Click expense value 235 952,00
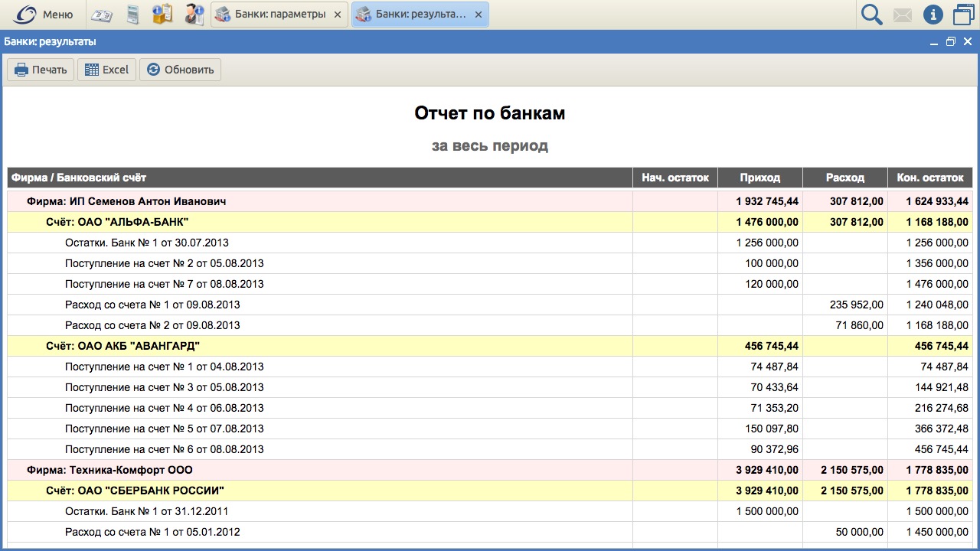980x551 pixels. [857, 305]
